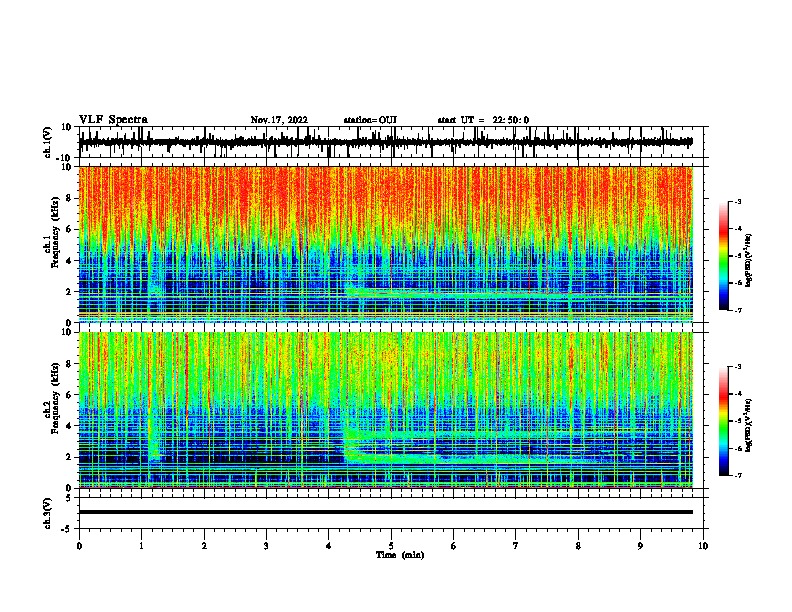
Task: Click time axis tick label "2"
Action: coord(204,546)
